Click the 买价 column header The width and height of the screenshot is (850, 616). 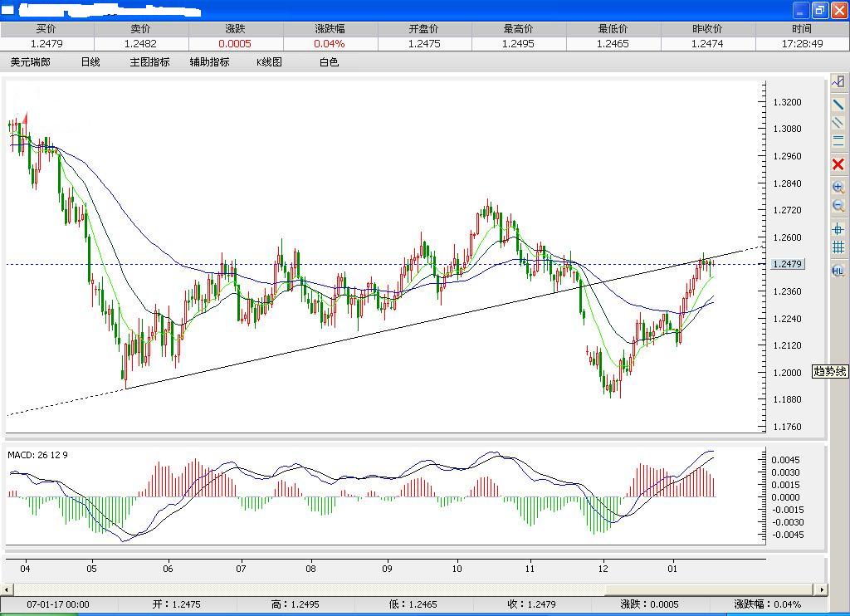click(x=46, y=29)
